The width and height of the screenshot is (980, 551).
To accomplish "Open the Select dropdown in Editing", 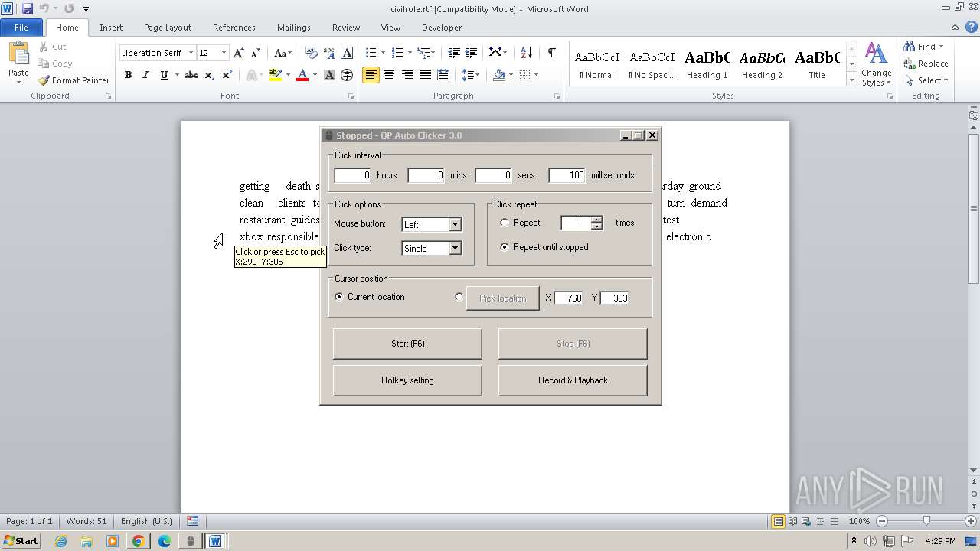I will 926,80.
